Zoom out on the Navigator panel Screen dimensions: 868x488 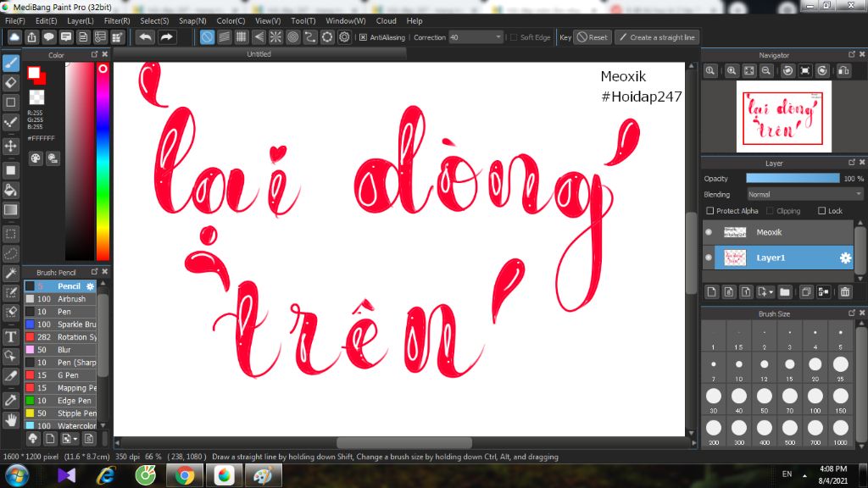tap(766, 71)
